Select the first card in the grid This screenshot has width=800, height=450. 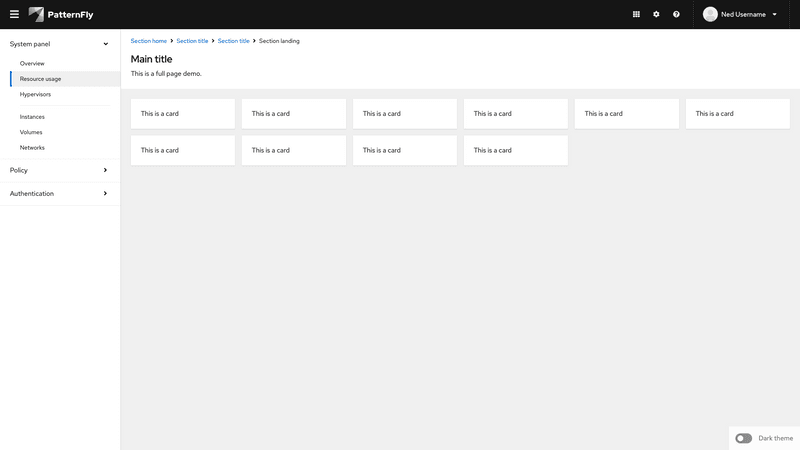[182, 113]
